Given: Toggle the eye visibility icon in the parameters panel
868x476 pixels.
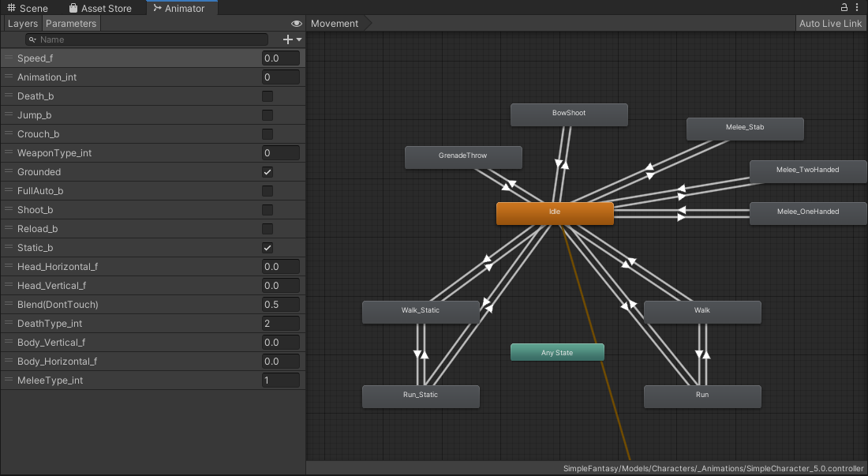Looking at the screenshot, I should click(297, 24).
